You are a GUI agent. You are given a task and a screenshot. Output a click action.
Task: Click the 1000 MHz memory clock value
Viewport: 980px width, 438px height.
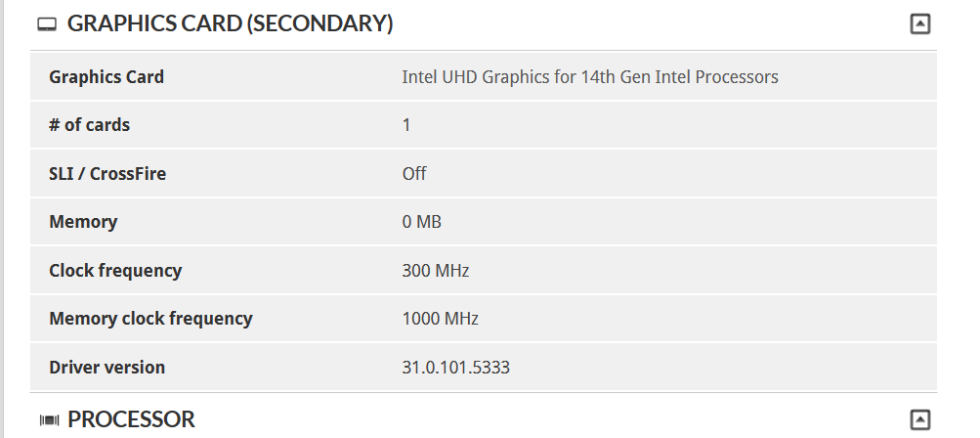click(441, 319)
